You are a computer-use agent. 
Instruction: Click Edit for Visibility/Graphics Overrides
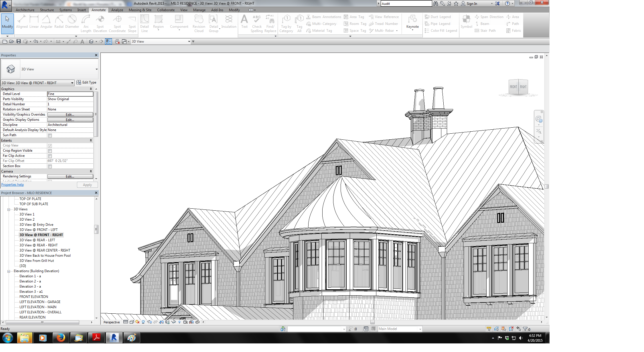point(70,114)
